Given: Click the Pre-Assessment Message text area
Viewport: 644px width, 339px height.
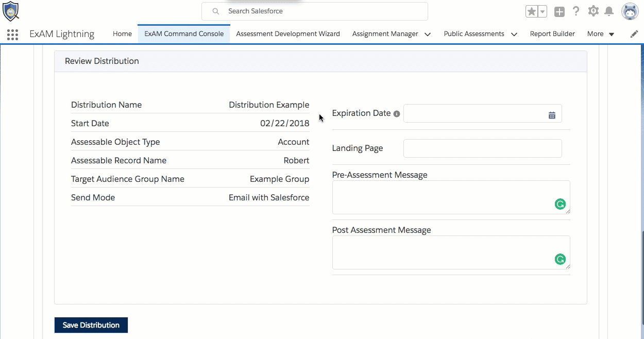Looking at the screenshot, I should pos(451,197).
